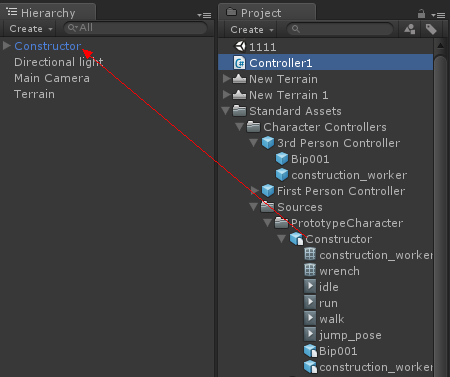Image resolution: width=450 pixels, height=377 pixels.
Task: Select the jump_pose animation clip
Action: tap(350, 335)
